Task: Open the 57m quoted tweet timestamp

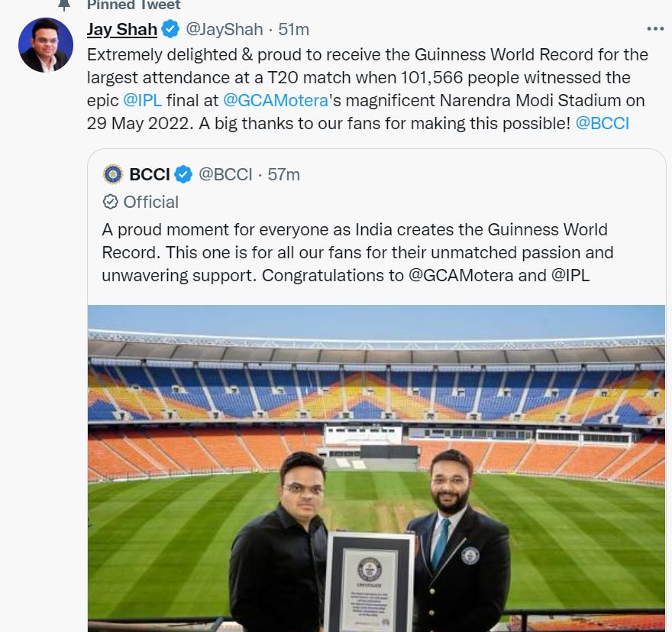Action: (x=283, y=174)
